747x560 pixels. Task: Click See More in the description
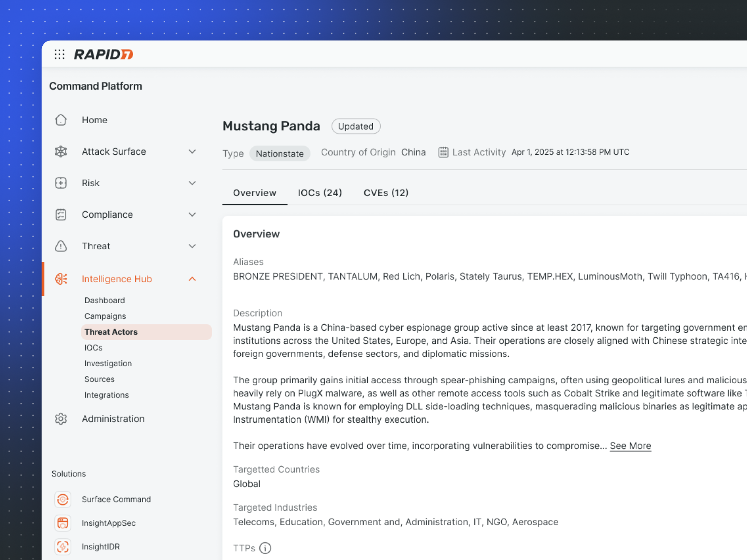point(630,446)
